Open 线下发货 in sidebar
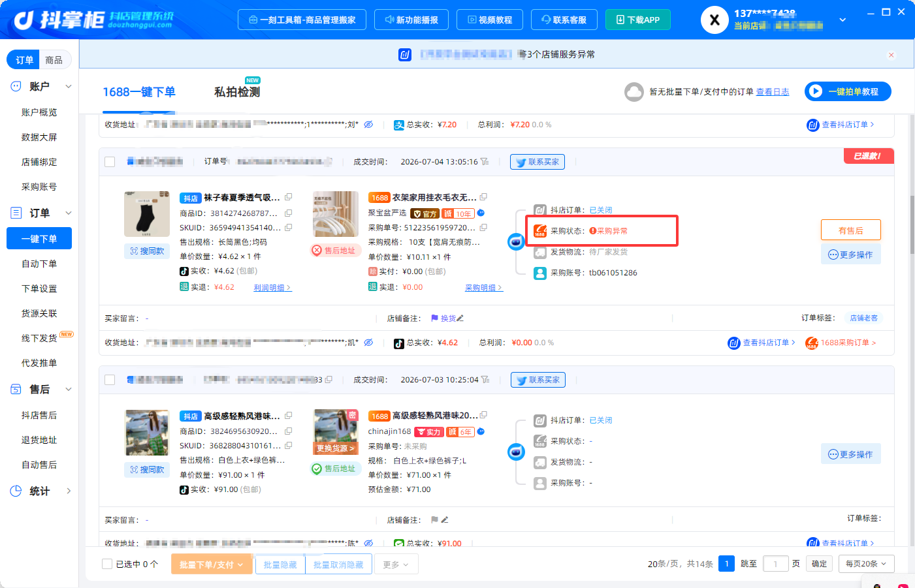The image size is (915, 588). tap(39, 338)
